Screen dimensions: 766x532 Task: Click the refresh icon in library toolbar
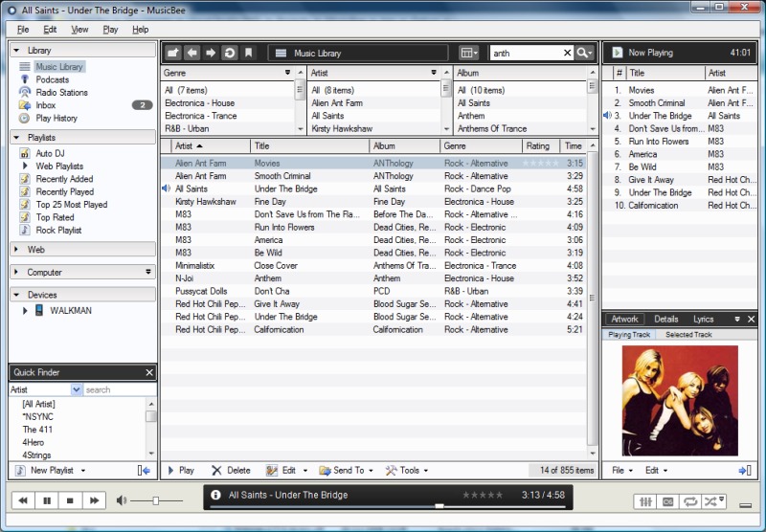[x=230, y=53]
